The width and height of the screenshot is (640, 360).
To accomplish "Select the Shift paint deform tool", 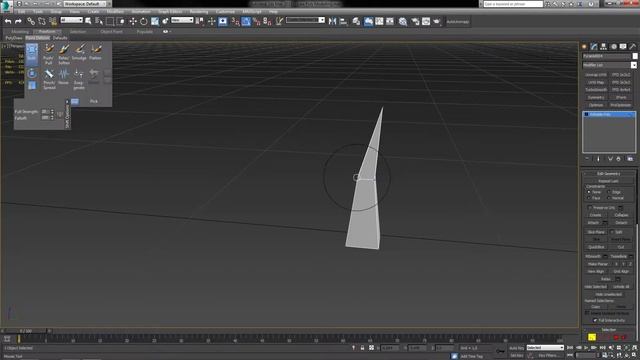I will point(32,54).
